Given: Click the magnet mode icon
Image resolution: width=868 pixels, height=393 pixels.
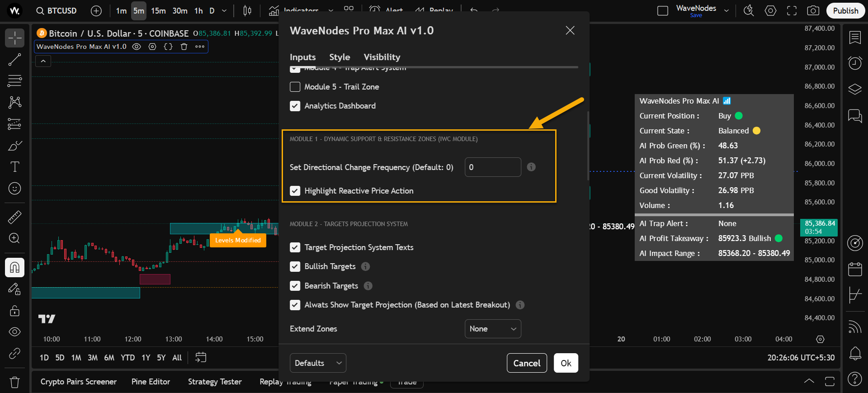Looking at the screenshot, I should [x=14, y=267].
